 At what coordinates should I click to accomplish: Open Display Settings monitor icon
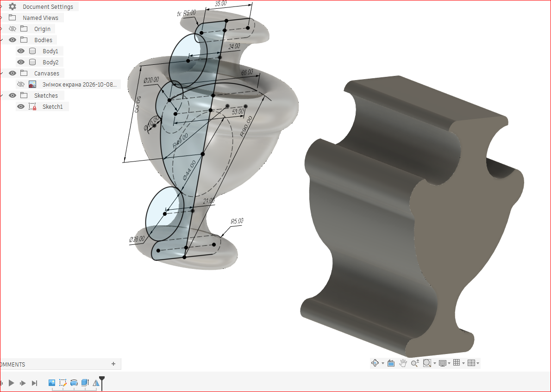point(442,363)
